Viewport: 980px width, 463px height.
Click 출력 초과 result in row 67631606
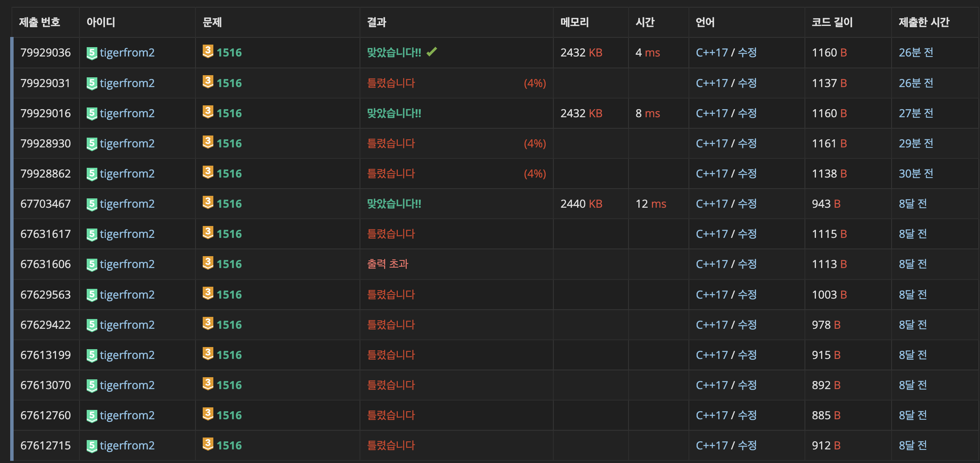pos(388,264)
